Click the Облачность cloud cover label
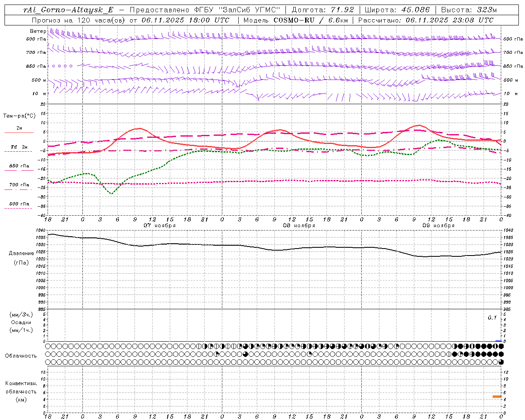 [21, 356]
